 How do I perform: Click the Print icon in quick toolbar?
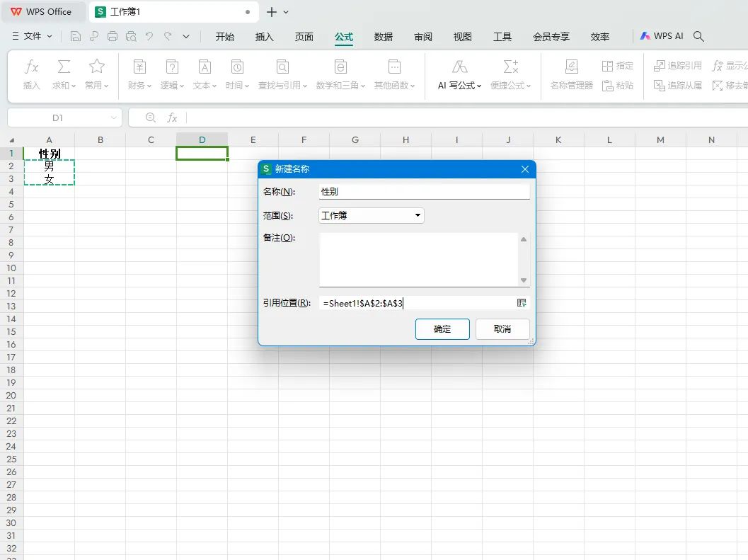113,36
